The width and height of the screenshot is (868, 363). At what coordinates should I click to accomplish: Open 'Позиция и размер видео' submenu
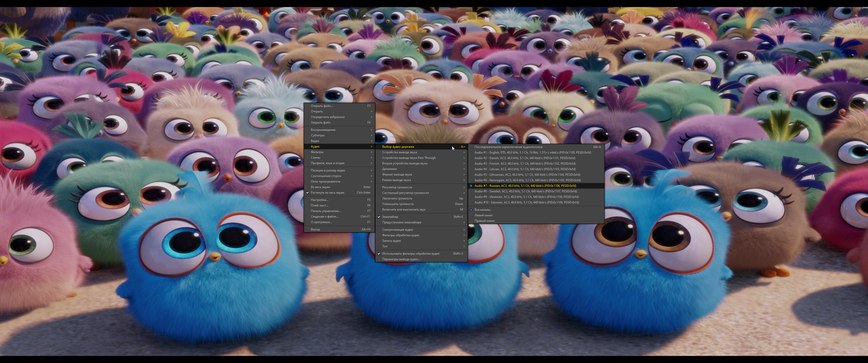point(340,170)
